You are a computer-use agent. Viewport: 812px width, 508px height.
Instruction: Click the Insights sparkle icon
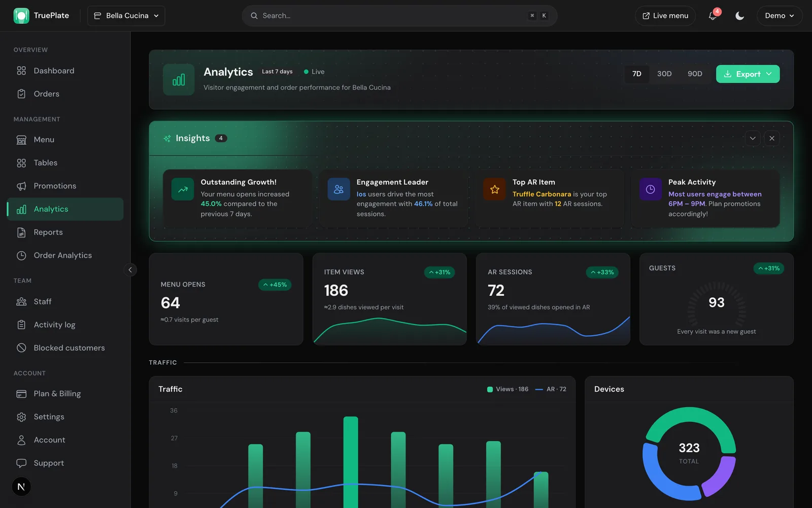[167, 139]
